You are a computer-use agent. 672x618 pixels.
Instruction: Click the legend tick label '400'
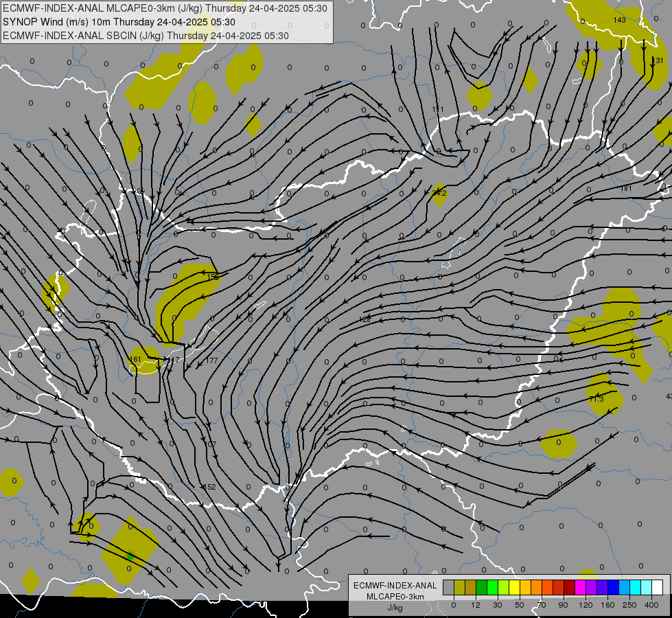pos(651,605)
